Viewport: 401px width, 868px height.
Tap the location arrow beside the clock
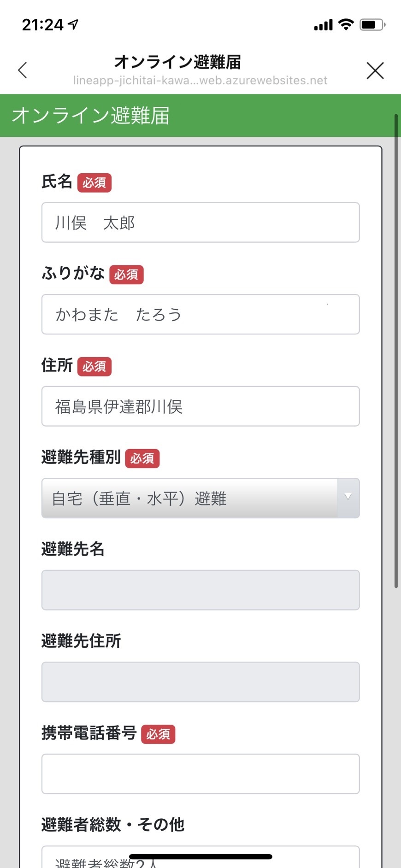[x=73, y=24]
